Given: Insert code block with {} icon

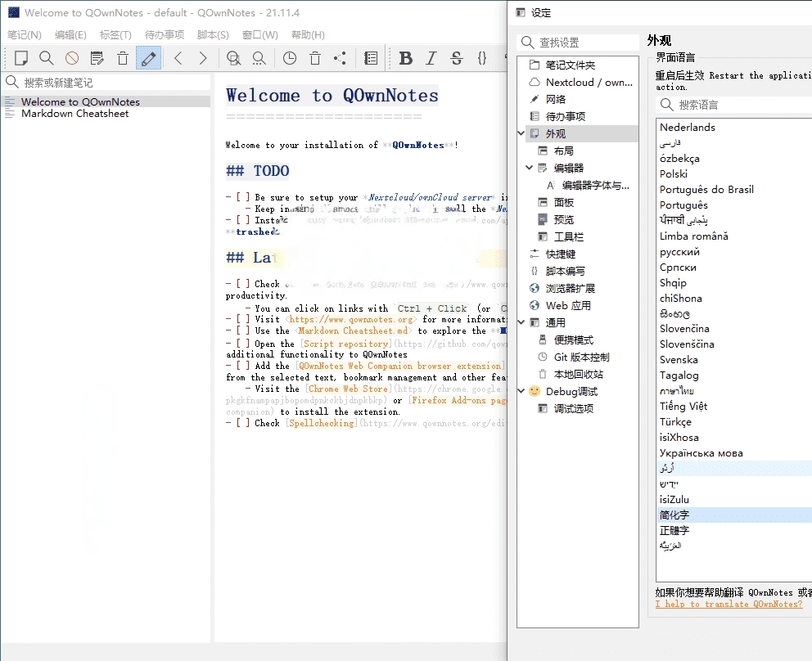Looking at the screenshot, I should [482, 57].
